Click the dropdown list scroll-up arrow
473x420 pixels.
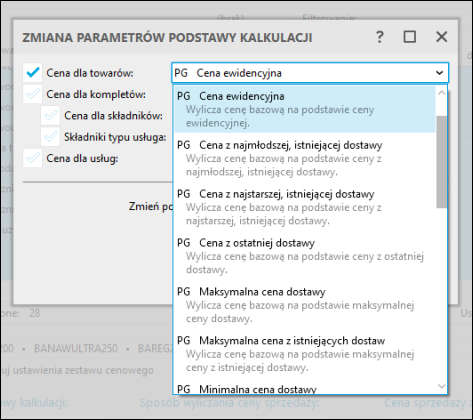(x=441, y=93)
